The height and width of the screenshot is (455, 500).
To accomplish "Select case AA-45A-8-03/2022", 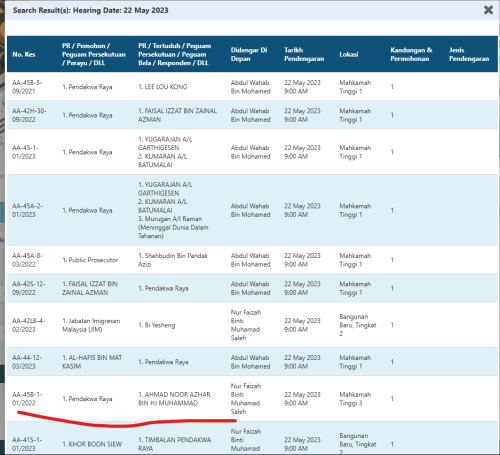I will click(27, 260).
